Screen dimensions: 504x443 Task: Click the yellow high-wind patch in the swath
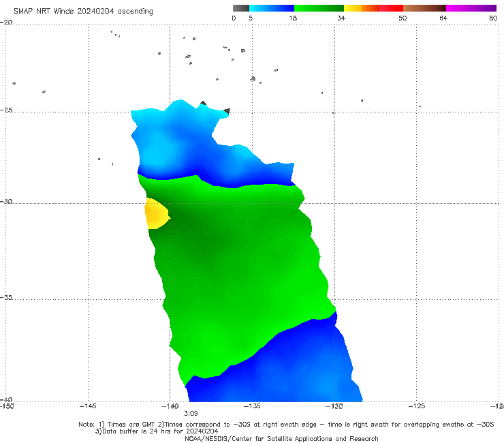tap(156, 214)
